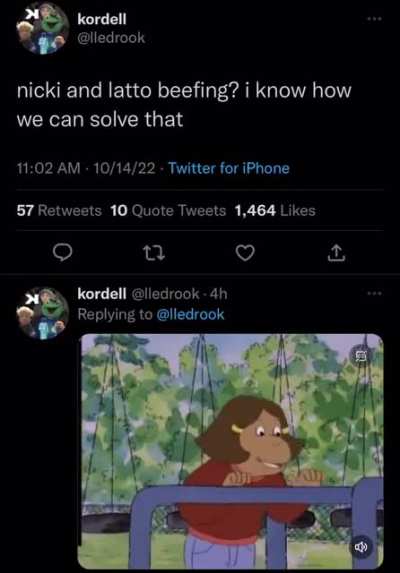This screenshot has width=400, height=573.
Task: Click the @lledrook mention after Replying to
Action: (190, 315)
